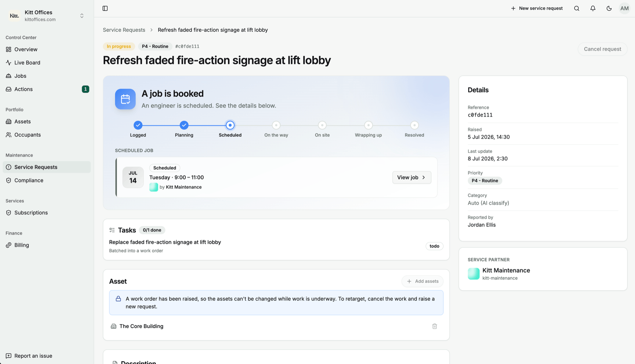Go to Overview in sidebar

tap(47, 49)
